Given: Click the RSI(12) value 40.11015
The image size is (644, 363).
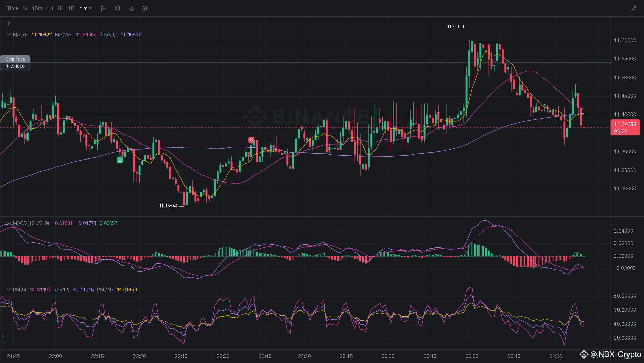Looking at the screenshot, I should coord(84,290).
